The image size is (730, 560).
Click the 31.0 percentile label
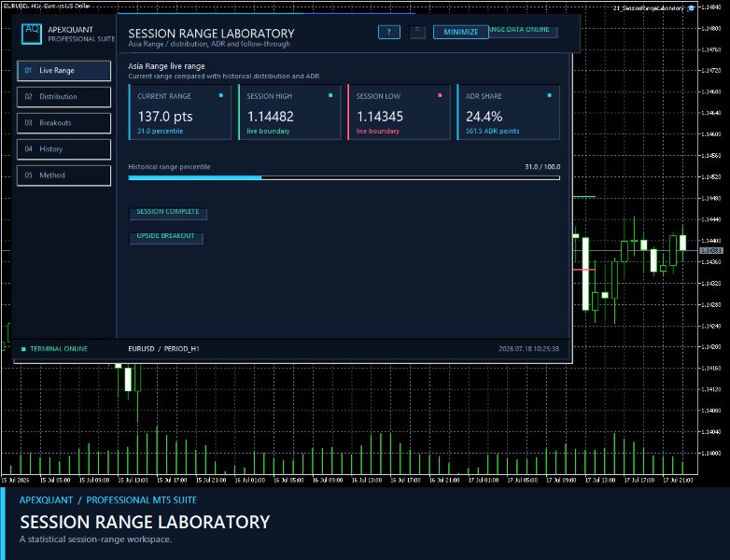(x=161, y=132)
